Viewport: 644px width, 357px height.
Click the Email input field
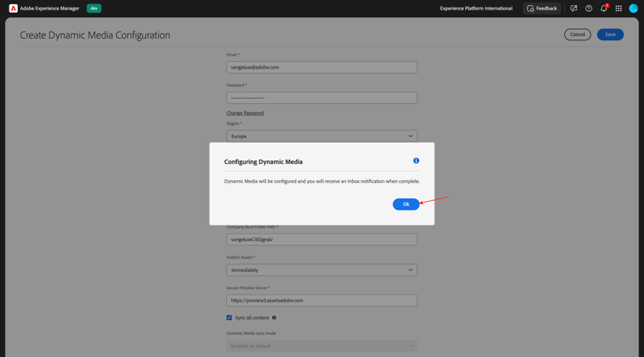(x=322, y=67)
